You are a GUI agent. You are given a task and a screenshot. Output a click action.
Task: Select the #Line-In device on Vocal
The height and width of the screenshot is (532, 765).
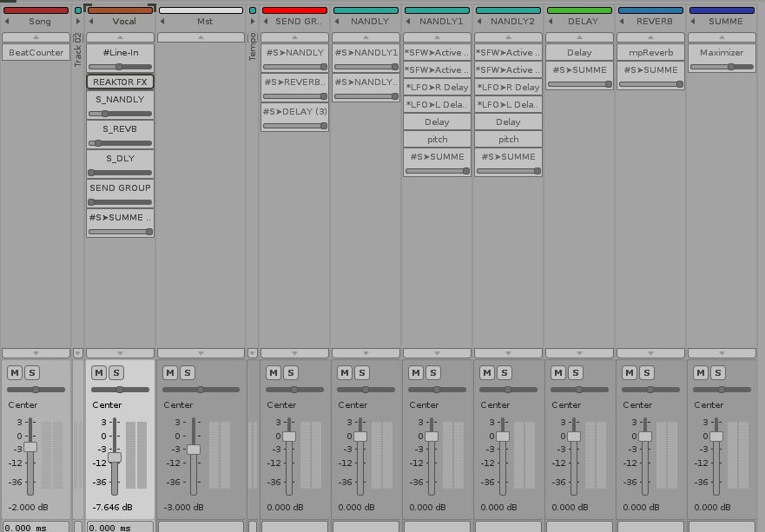(x=120, y=53)
